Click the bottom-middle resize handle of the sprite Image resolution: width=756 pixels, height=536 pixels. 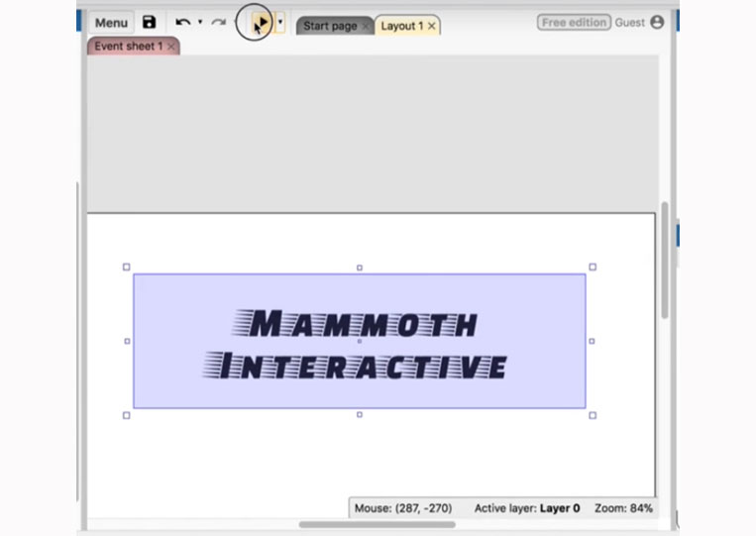(x=360, y=414)
